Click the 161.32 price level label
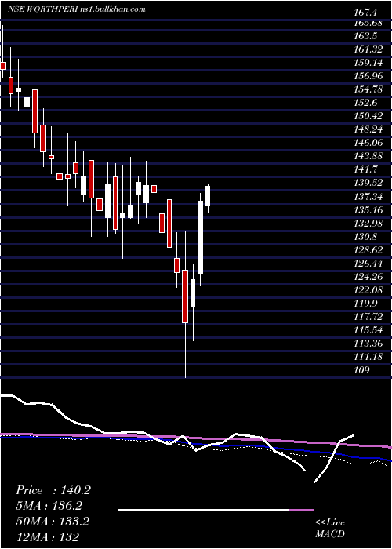 (x=368, y=49)
